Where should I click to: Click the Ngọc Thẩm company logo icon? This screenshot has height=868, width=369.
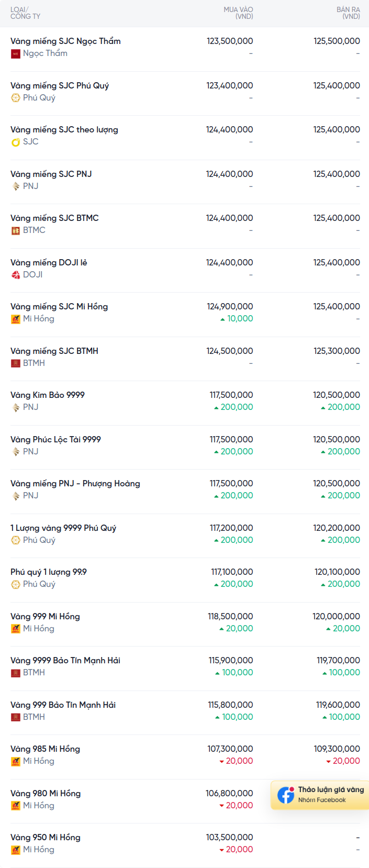pyautogui.click(x=16, y=53)
